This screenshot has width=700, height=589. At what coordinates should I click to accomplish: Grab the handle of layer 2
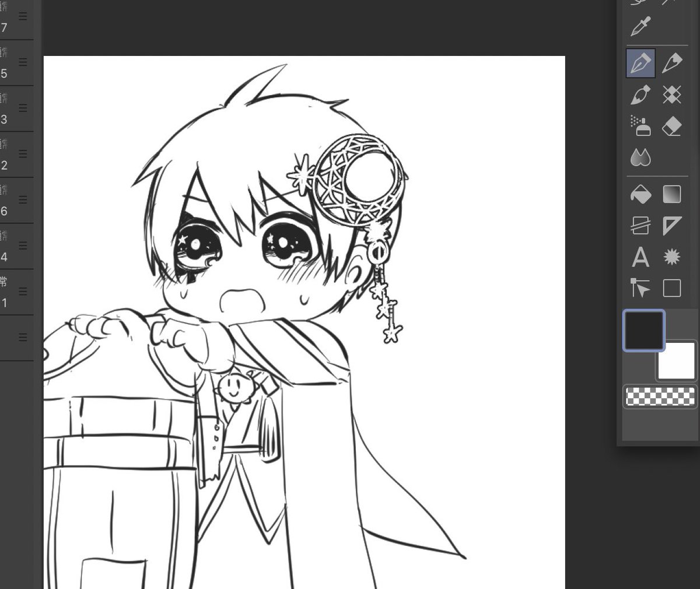[x=23, y=154]
